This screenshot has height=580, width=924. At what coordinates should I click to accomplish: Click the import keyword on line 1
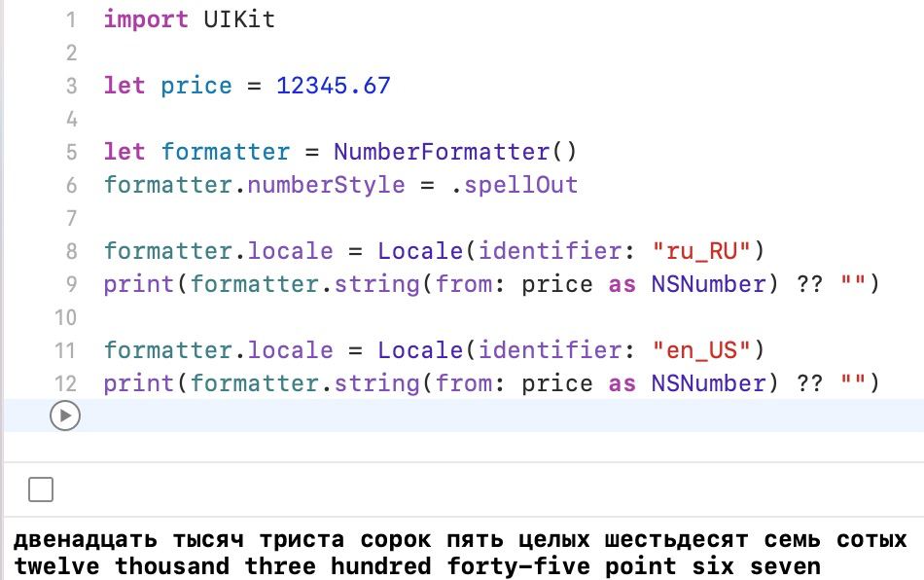click(146, 20)
